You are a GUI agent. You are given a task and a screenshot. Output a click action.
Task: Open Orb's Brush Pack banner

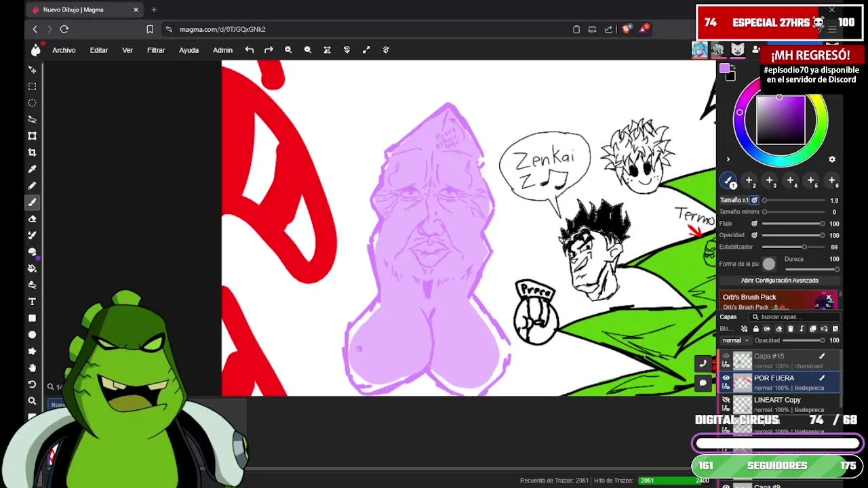click(778, 301)
